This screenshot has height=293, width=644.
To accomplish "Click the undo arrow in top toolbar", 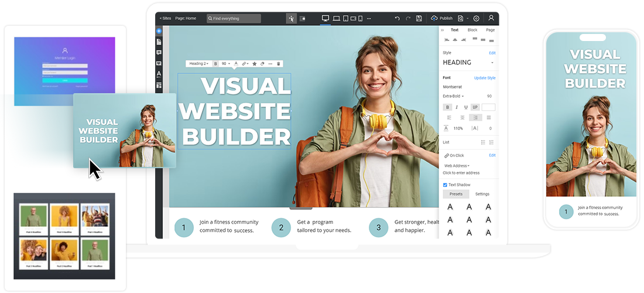I will 398,18.
